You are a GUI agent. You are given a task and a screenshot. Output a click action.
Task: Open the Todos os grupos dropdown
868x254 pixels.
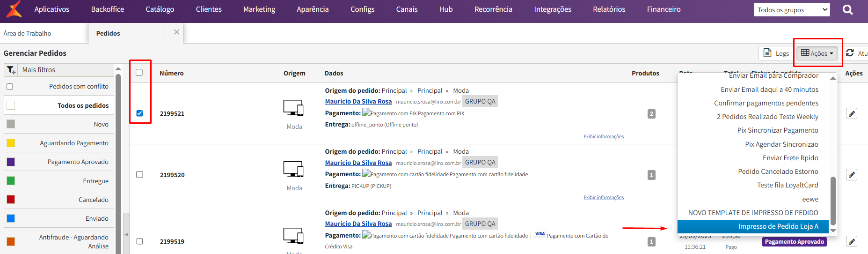791,10
